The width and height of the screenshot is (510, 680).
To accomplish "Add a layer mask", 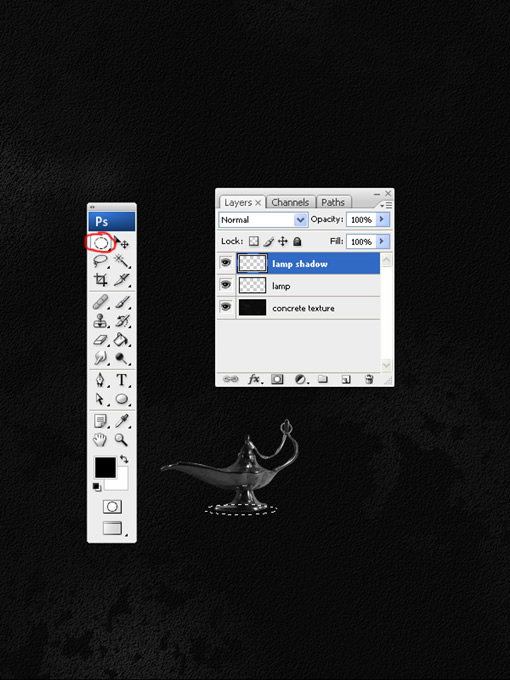I will coord(277,379).
